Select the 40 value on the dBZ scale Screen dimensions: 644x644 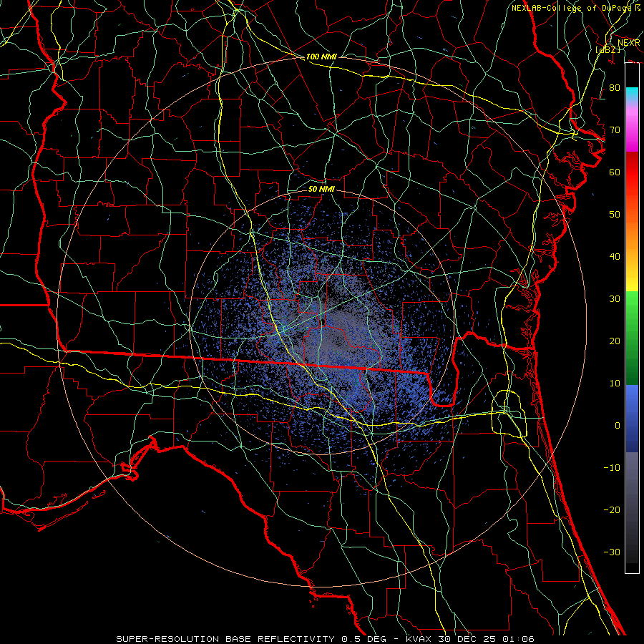click(x=615, y=257)
